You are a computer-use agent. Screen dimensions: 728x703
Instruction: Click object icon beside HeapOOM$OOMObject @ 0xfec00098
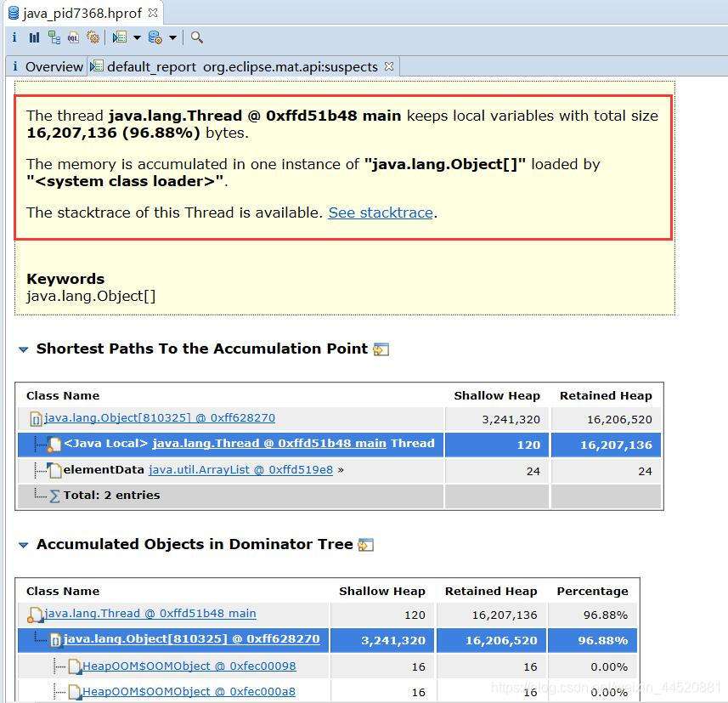74,666
